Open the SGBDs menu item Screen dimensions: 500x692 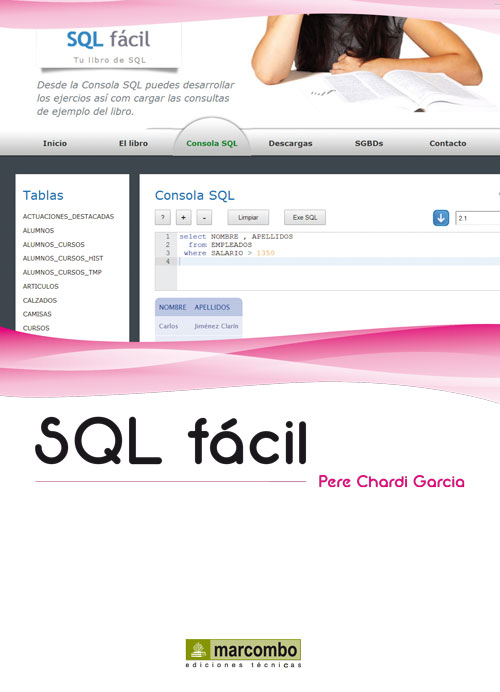pos(369,143)
